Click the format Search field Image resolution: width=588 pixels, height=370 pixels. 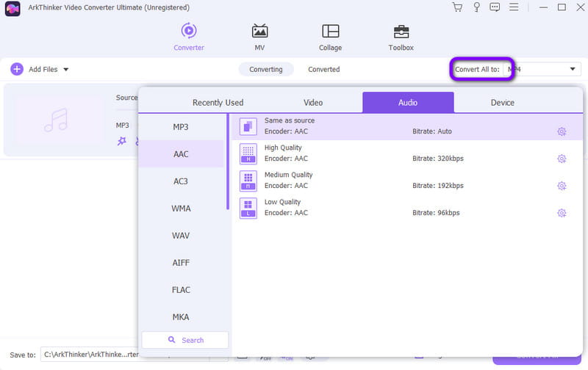point(185,340)
